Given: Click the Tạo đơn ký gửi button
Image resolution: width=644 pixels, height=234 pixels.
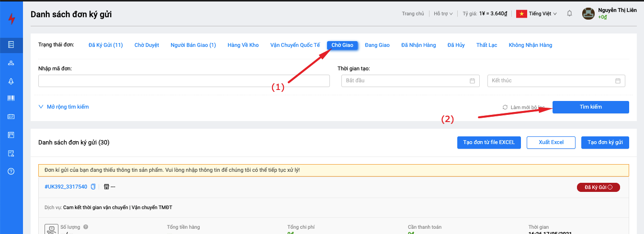Looking at the screenshot, I should pos(605,143).
